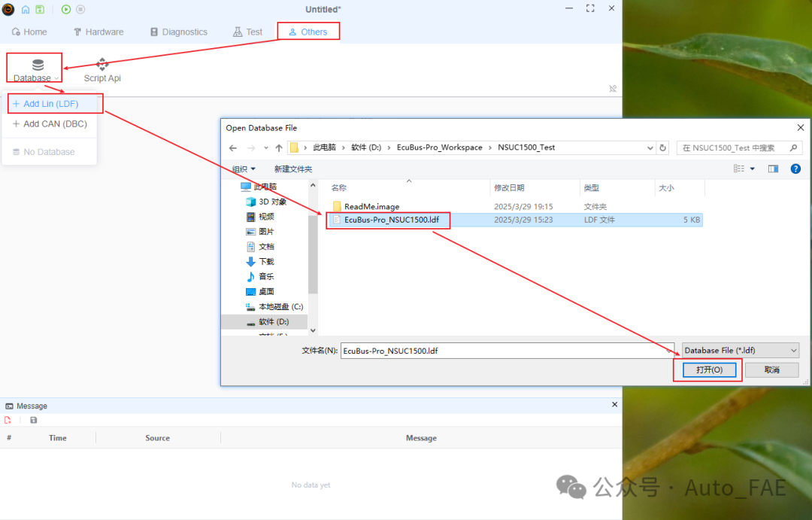
Task: Select 桌面 folder in the tree
Action: click(260, 292)
